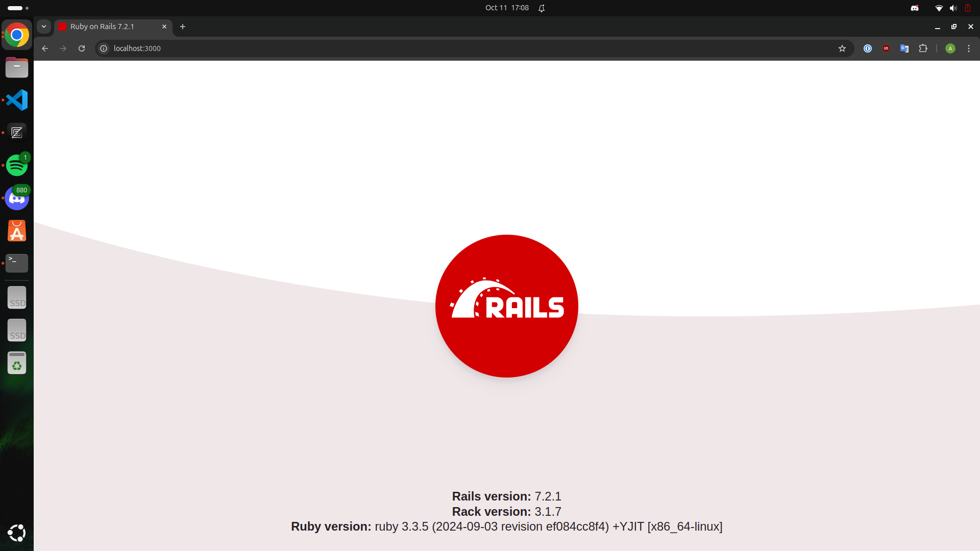Open the first SSD drive in dock
Image resolution: width=980 pixels, height=551 pixels.
pyautogui.click(x=17, y=297)
